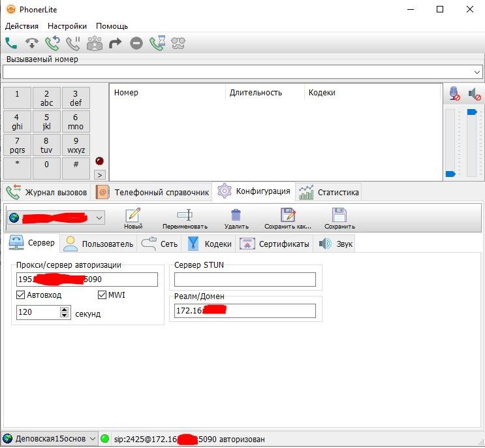Screen dimensions: 485x448
Task: Decrease seconds with stepper down arrow
Action: point(64,315)
